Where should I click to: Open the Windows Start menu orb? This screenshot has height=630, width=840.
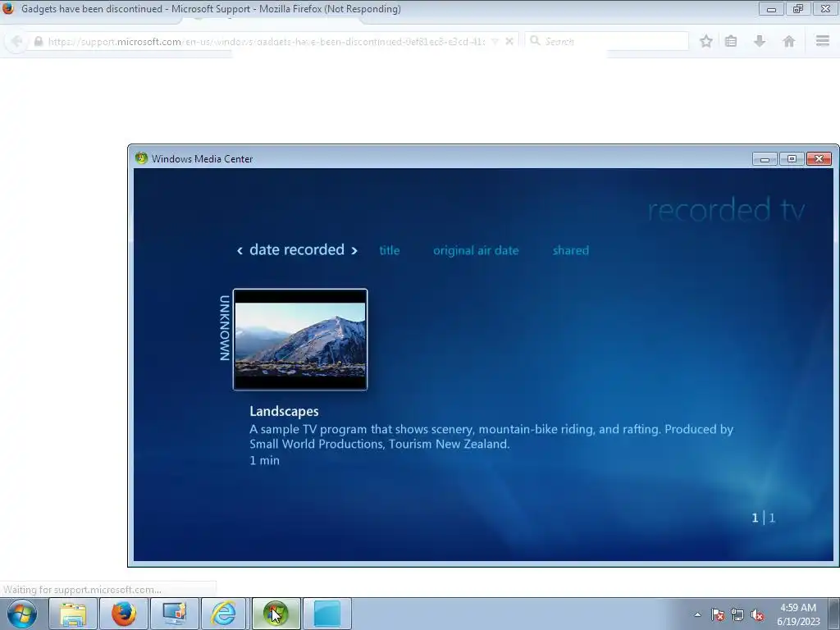[x=22, y=614]
